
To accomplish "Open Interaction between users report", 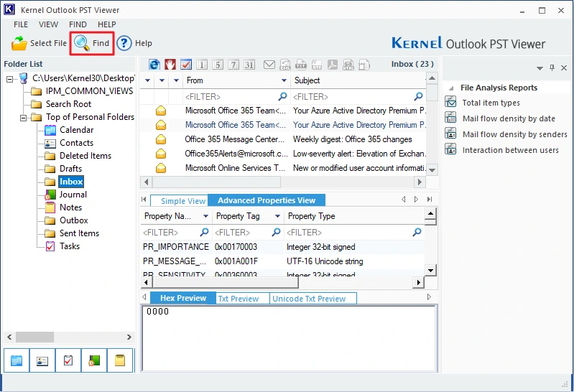I will [511, 150].
